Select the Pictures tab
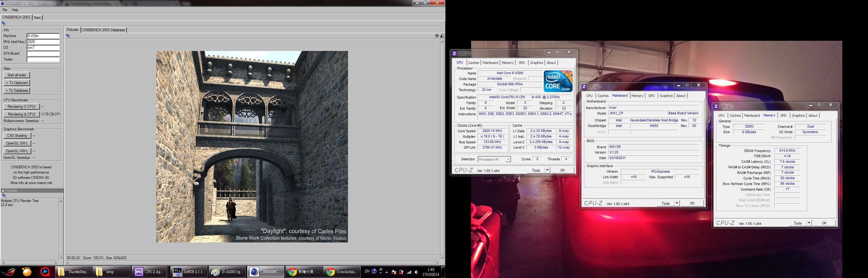Image resolution: width=868 pixels, height=278 pixels. [72, 30]
